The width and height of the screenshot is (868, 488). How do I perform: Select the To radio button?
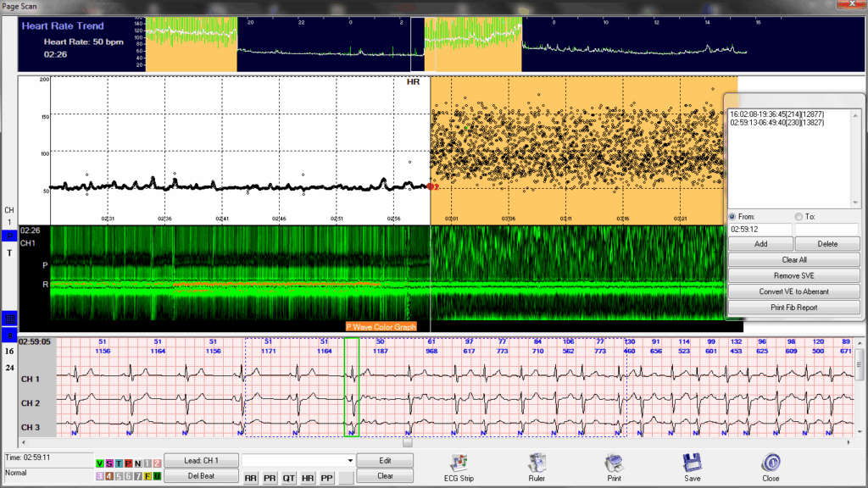798,216
